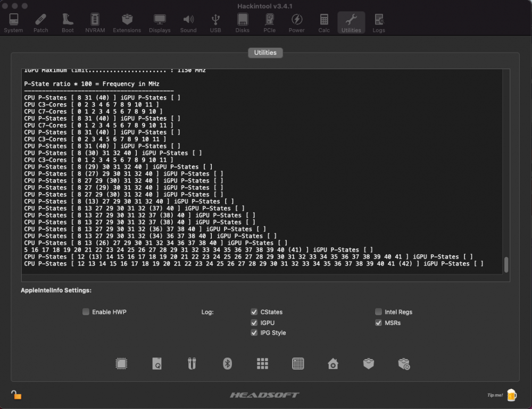
Task: Click the house with gear icon
Action: [333, 364]
